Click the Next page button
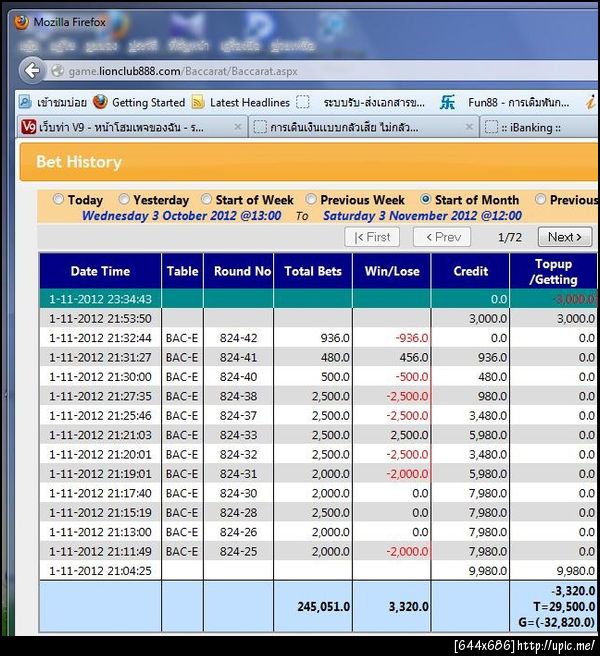Viewport: 600px width, 656px height. (x=565, y=237)
